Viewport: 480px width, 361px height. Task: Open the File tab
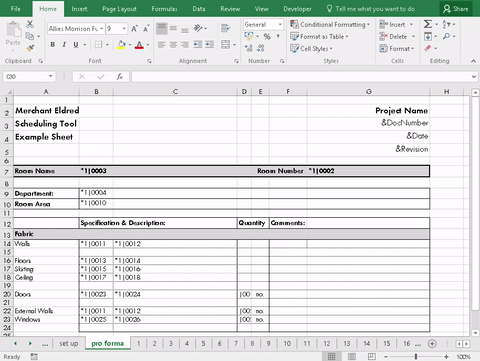[x=15, y=9]
